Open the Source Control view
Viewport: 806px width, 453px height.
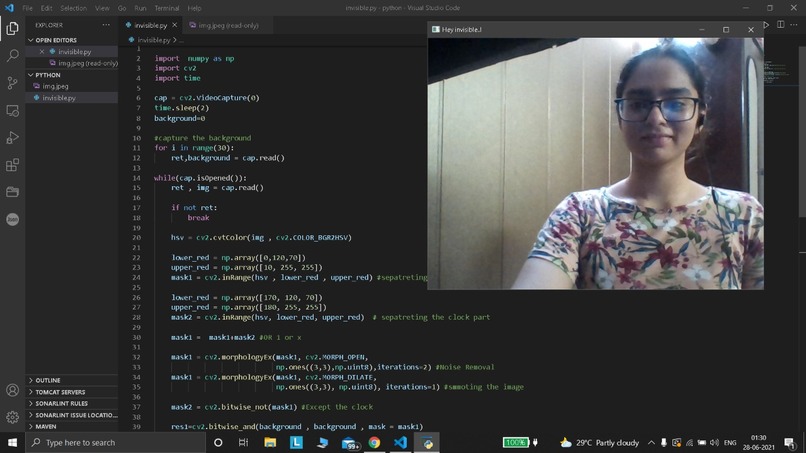point(12,83)
